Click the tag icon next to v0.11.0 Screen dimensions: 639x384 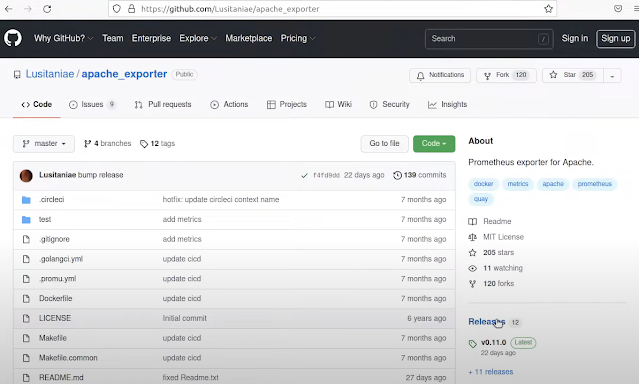(x=472, y=344)
